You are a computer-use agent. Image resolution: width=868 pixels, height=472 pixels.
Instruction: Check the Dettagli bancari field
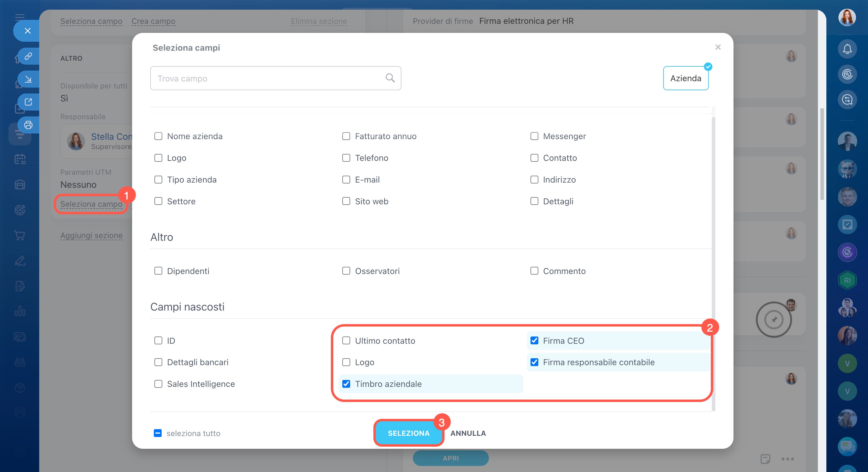click(x=158, y=362)
